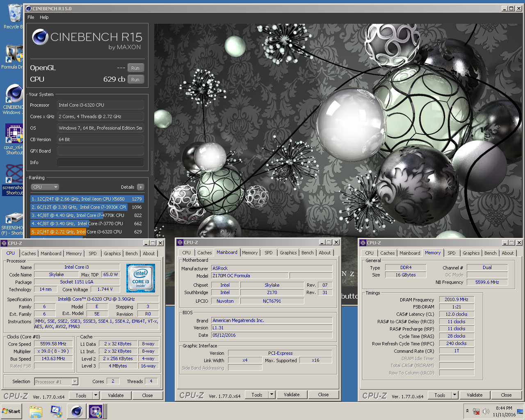Open Tools dropdown arrow in right CPU-Z
525x420 pixels.
click(454, 395)
